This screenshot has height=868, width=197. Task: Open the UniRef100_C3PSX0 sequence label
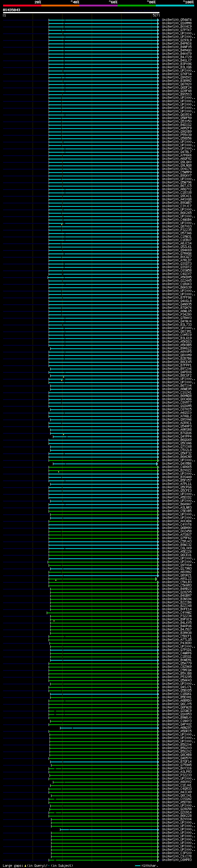(x=177, y=853)
